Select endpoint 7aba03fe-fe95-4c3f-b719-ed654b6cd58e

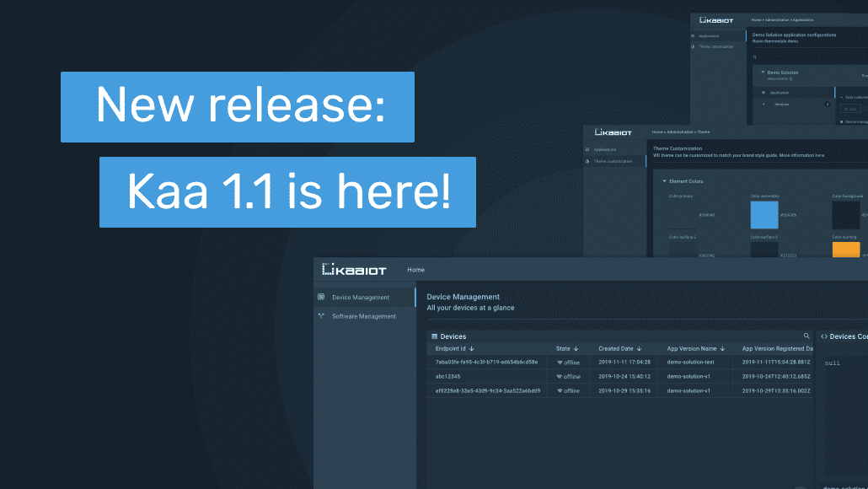(x=486, y=363)
